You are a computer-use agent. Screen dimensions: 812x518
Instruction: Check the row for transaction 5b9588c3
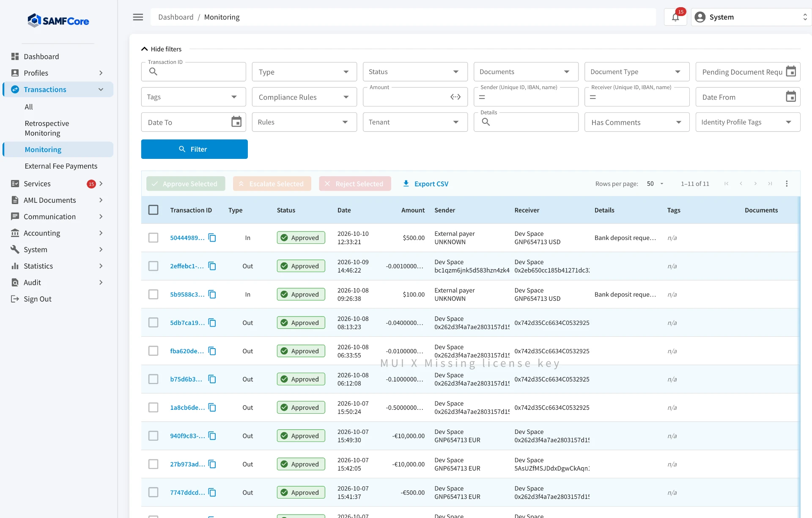154,294
